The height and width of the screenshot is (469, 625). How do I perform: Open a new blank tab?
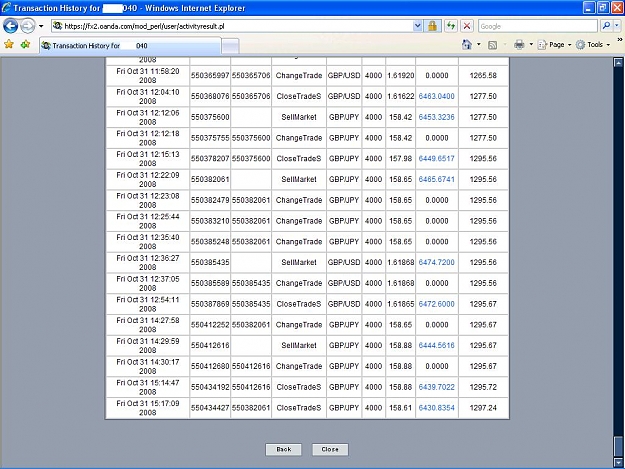(230, 46)
